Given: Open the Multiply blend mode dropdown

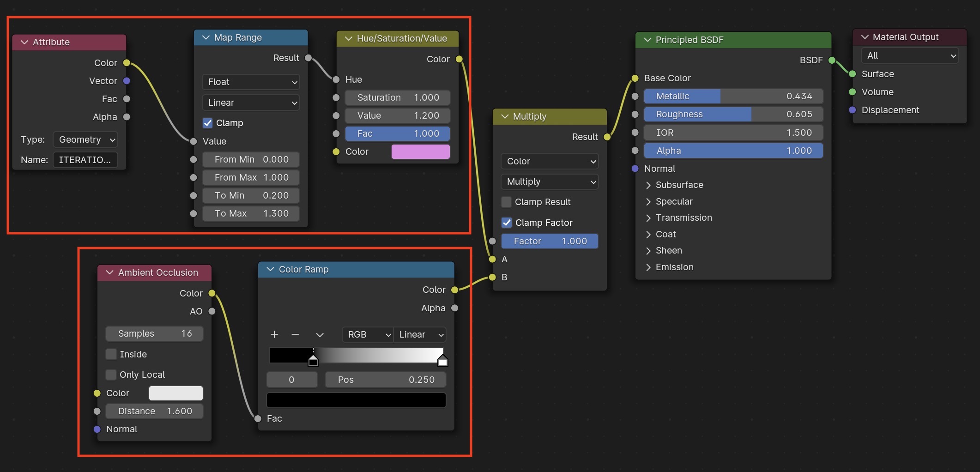Looking at the screenshot, I should click(550, 182).
